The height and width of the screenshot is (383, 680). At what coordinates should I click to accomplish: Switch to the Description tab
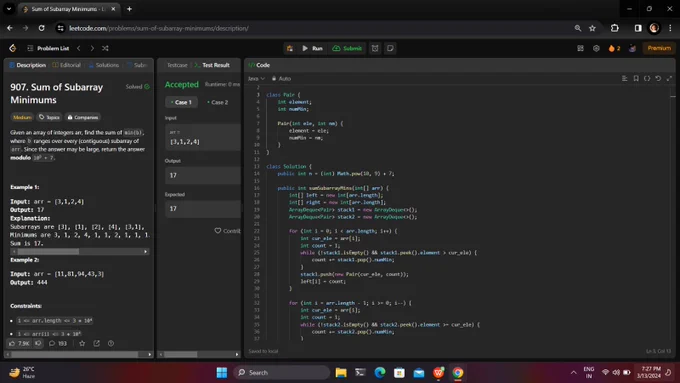click(x=27, y=65)
